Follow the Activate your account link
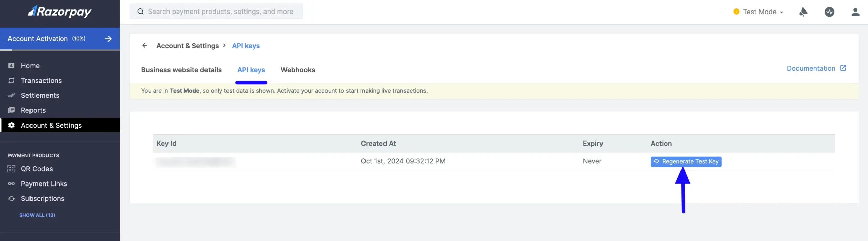Image resolution: width=868 pixels, height=241 pixels. click(307, 91)
